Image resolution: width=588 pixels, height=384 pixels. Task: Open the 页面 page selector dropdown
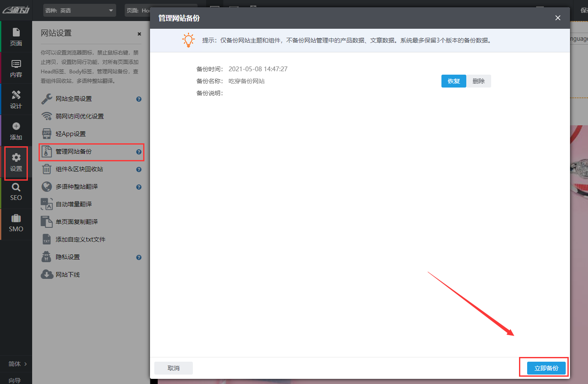pos(161,10)
